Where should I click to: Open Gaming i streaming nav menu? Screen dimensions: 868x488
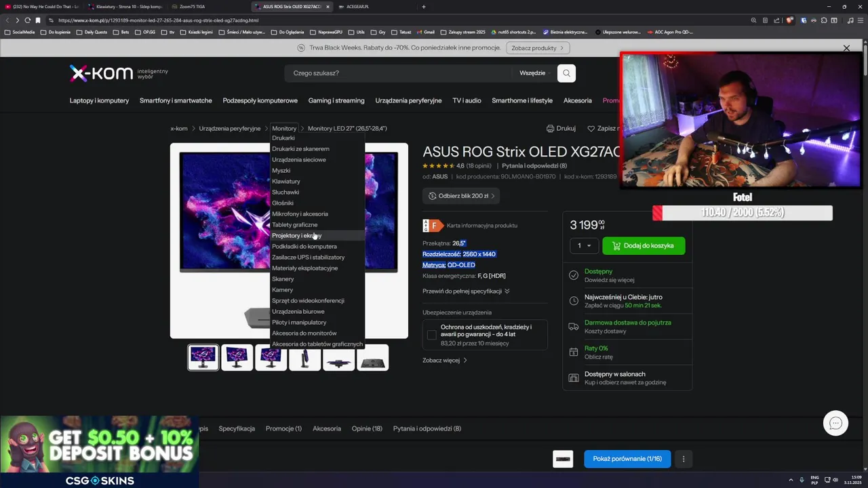(x=336, y=100)
